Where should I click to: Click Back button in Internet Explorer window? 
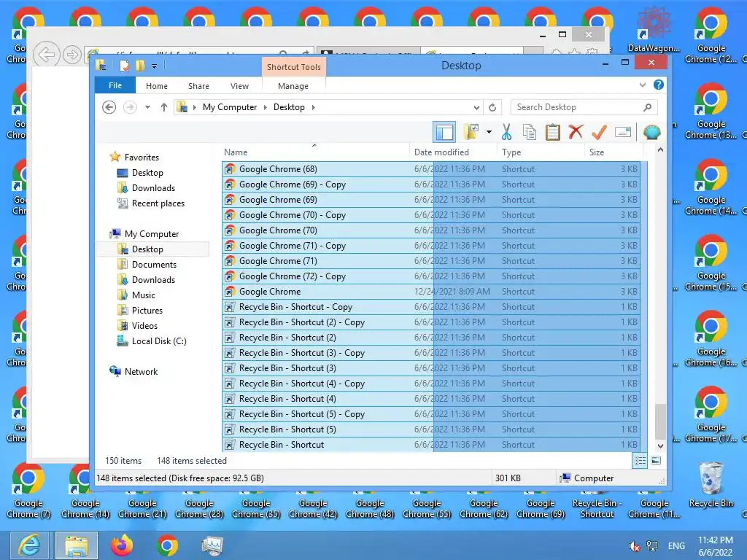click(46, 55)
